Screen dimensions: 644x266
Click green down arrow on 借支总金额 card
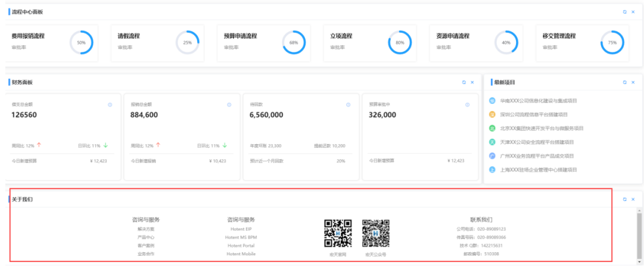105,145
